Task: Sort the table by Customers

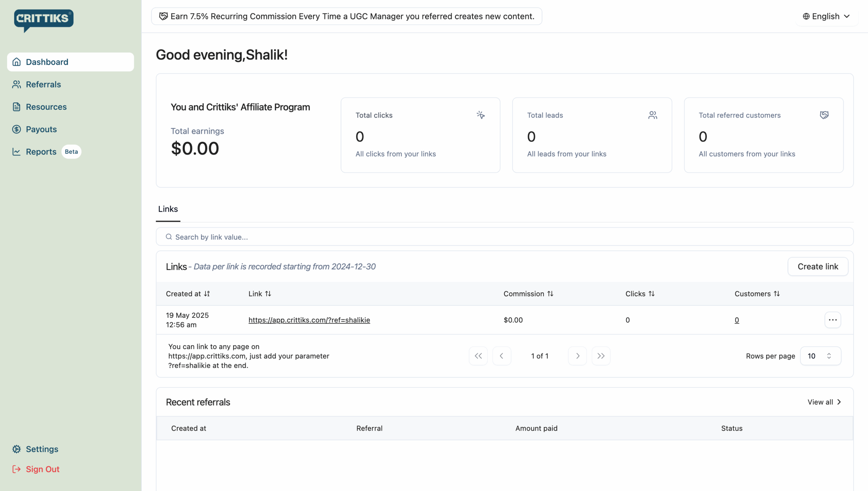Action: [x=757, y=294]
